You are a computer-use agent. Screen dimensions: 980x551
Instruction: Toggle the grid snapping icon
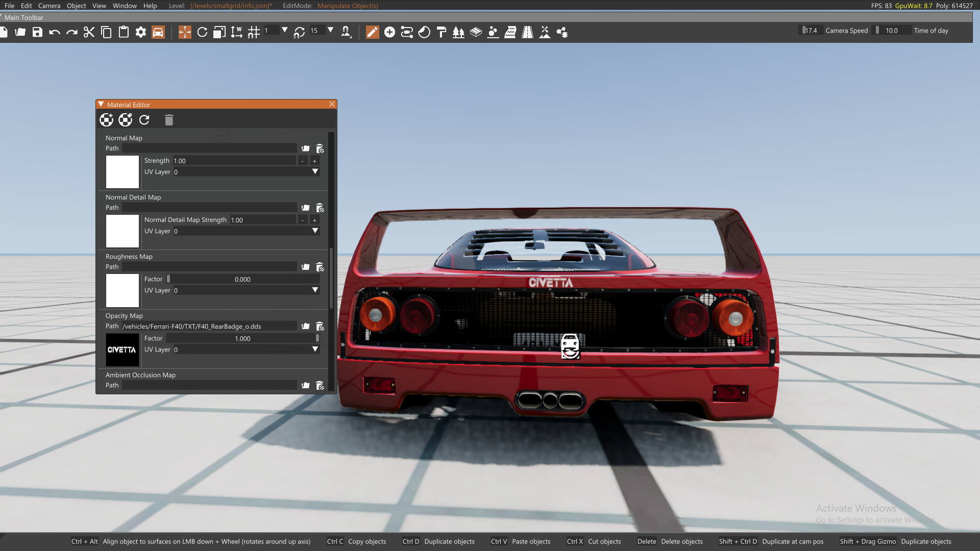point(254,32)
